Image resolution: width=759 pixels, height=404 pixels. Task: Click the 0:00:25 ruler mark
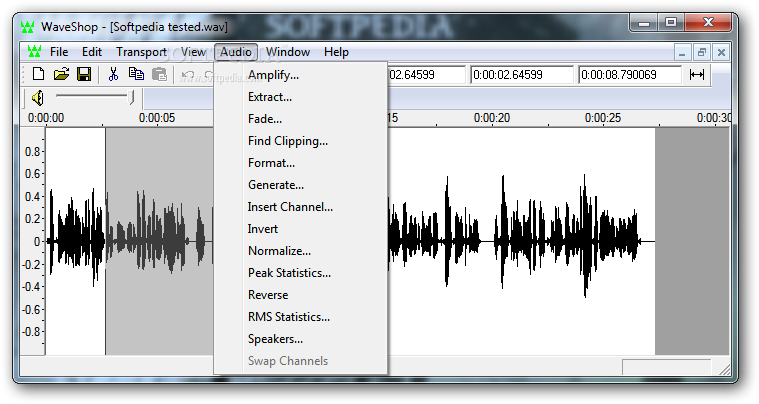tap(603, 118)
